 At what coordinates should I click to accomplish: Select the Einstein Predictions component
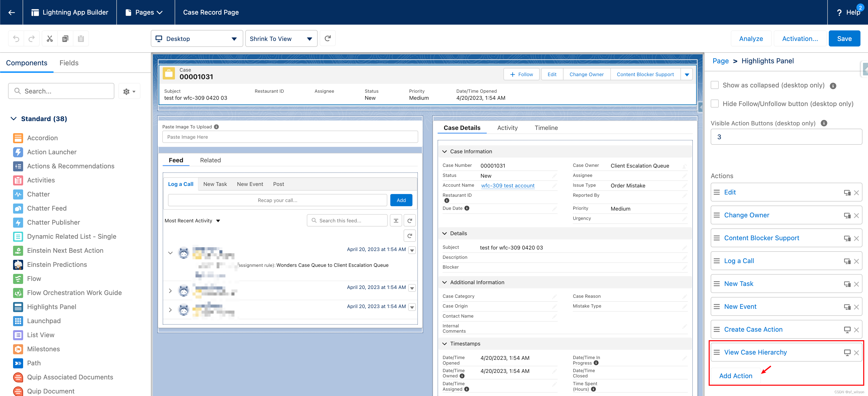57,265
